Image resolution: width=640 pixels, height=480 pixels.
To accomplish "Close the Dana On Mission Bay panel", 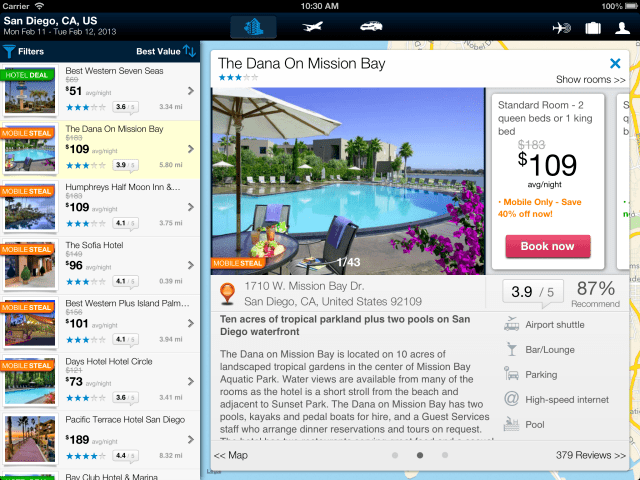I will tap(615, 63).
